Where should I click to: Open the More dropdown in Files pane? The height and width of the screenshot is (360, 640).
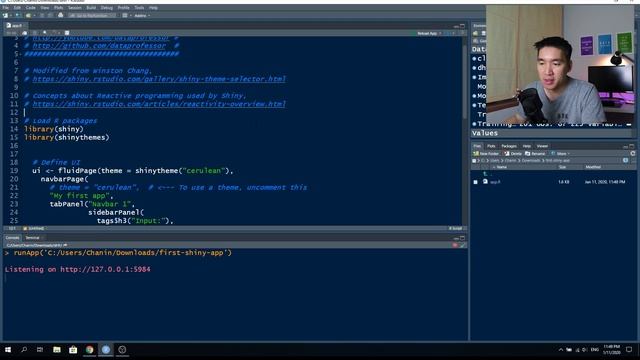(x=561, y=153)
